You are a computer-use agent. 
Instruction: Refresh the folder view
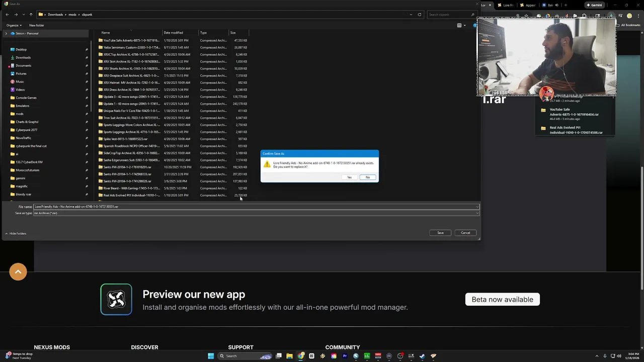[420, 15]
